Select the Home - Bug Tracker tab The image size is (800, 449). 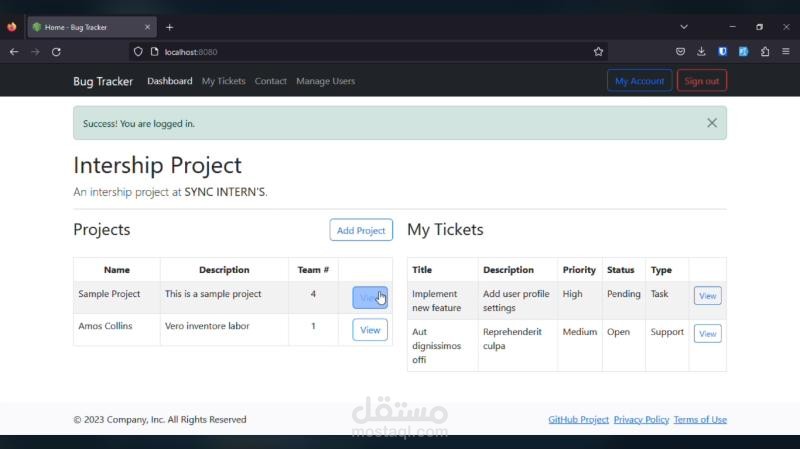[92, 27]
